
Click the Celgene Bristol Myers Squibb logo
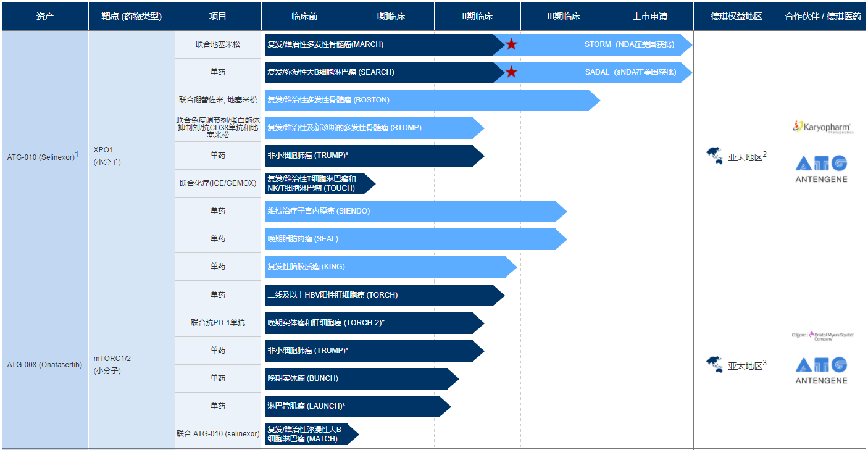[822, 336]
